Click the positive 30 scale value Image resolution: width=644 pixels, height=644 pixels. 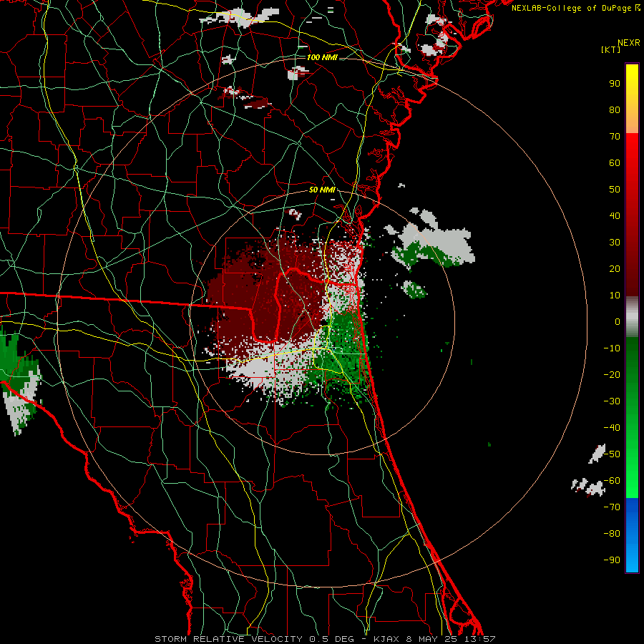(x=615, y=243)
